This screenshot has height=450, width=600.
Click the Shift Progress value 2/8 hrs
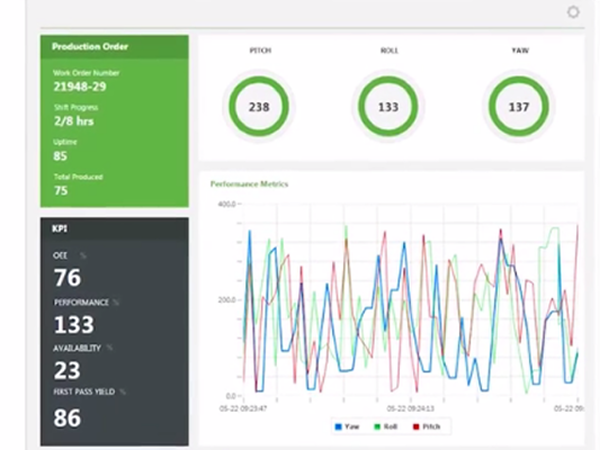pos(74,121)
